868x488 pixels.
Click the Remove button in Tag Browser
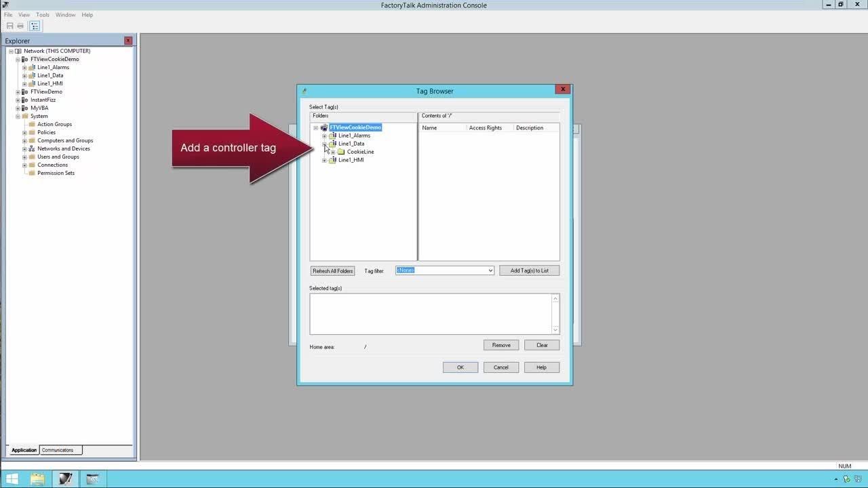pyautogui.click(x=501, y=345)
